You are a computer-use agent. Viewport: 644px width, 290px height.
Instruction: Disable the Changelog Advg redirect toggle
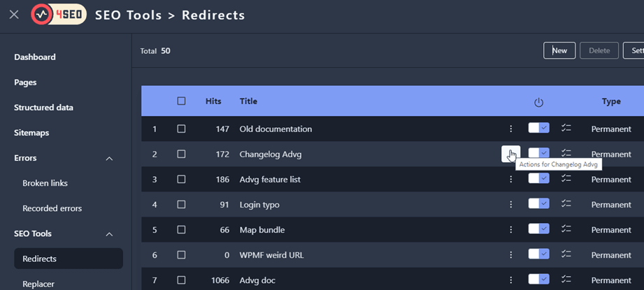(538, 153)
